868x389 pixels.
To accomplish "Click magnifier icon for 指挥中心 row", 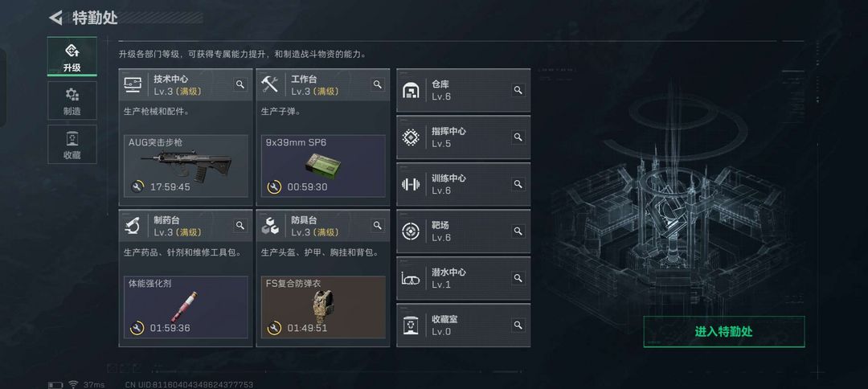I will coord(518,137).
